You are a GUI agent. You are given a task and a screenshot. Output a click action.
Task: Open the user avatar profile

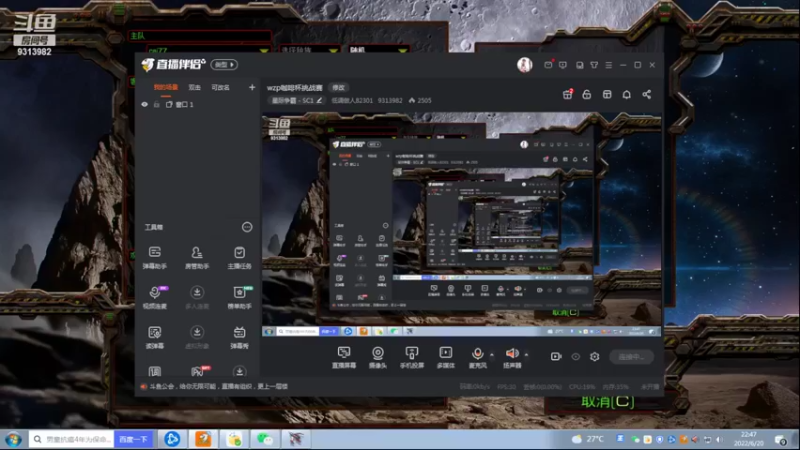[x=524, y=65]
